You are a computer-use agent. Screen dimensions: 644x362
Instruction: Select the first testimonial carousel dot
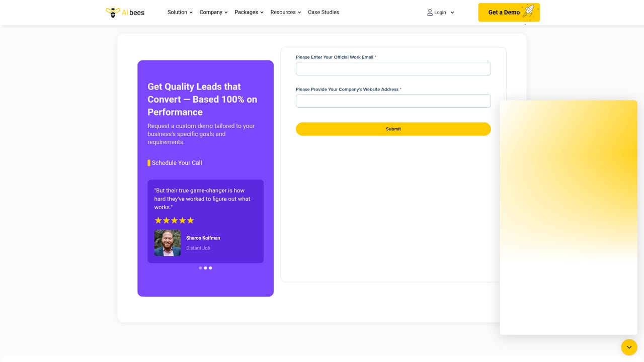click(x=200, y=268)
